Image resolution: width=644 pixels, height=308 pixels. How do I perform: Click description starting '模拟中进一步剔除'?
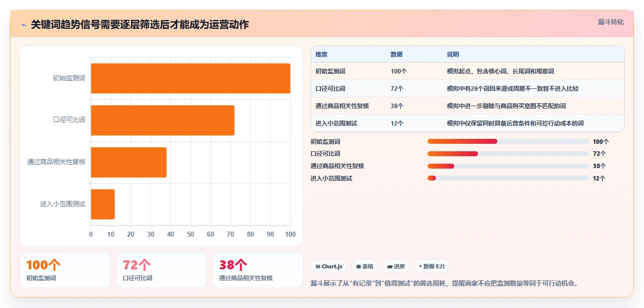(506, 106)
